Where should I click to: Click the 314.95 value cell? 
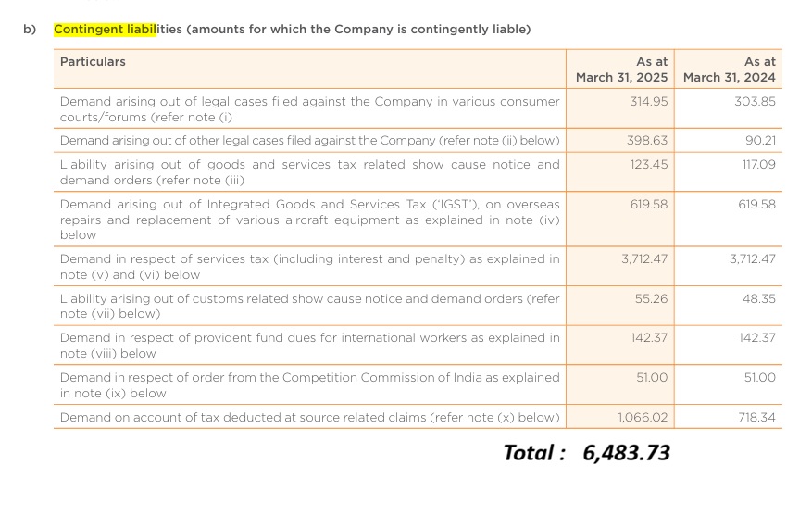(648, 101)
